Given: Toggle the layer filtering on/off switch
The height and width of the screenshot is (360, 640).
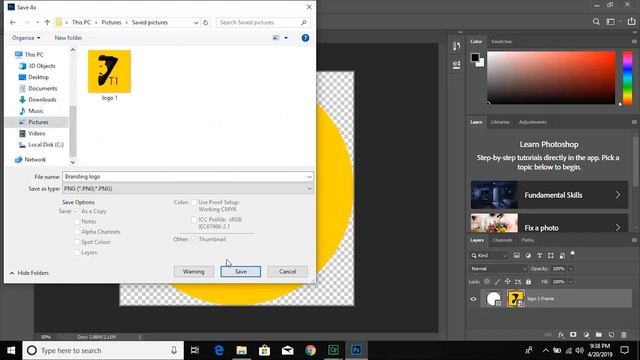Looking at the screenshot, I should (x=573, y=254).
